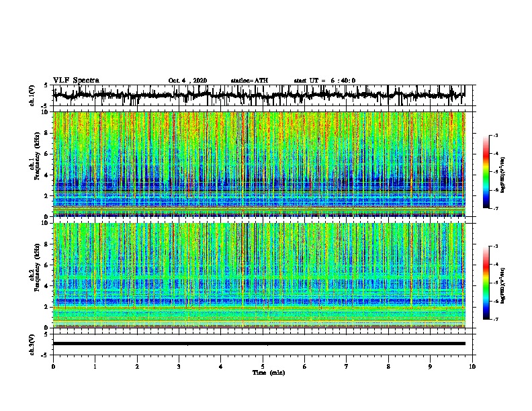Screen dimensions: 532x411
Task: Click time axis tick label "5"
Action: click(x=263, y=367)
